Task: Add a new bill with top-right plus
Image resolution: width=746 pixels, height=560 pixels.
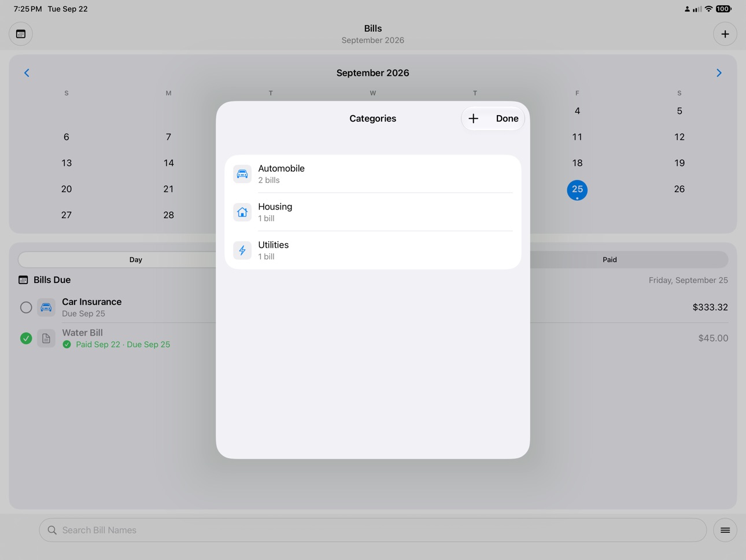Action: 725,34
